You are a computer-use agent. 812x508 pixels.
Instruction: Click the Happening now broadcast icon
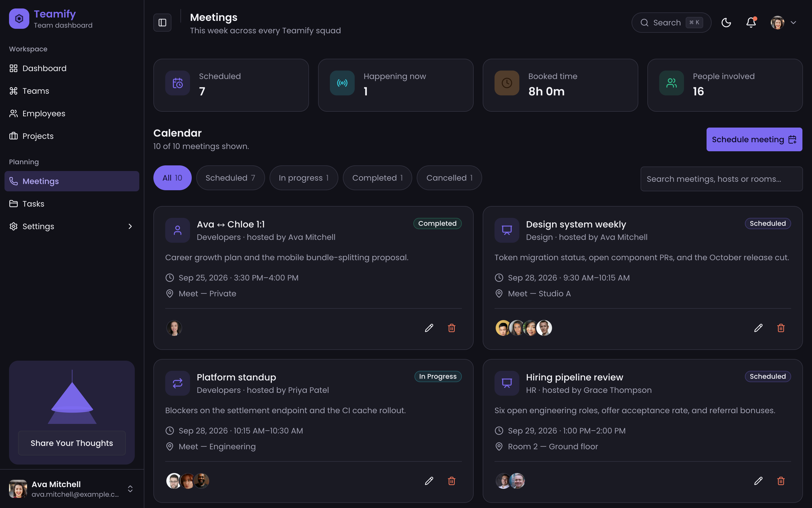(342, 83)
